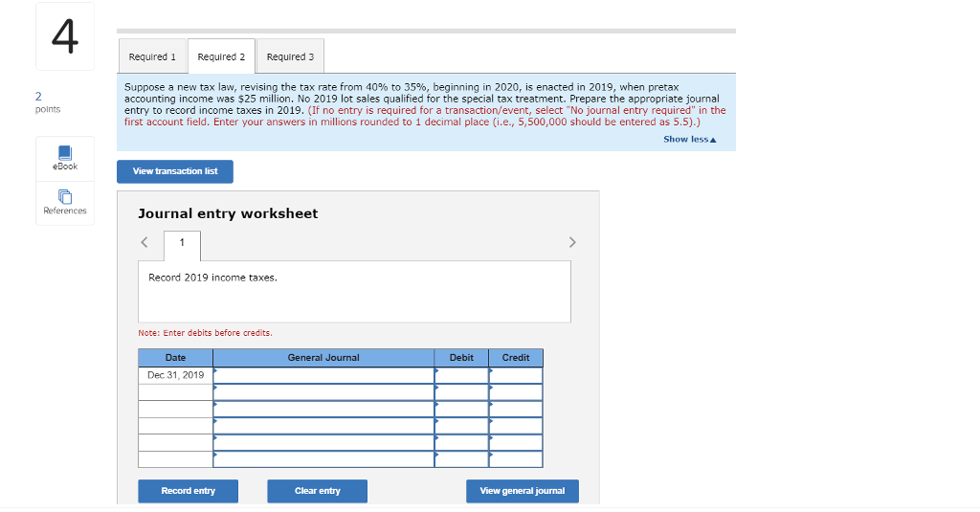Click Debit field in last row
Viewport: 980px width, 512px height.
pyautogui.click(x=461, y=459)
